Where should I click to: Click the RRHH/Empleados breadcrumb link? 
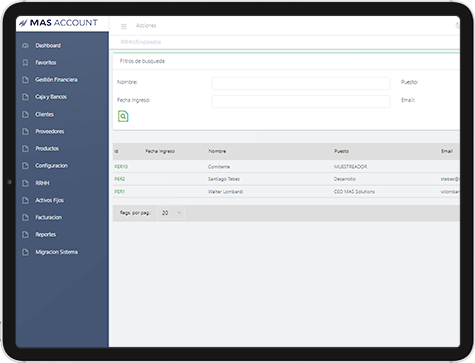(x=141, y=42)
